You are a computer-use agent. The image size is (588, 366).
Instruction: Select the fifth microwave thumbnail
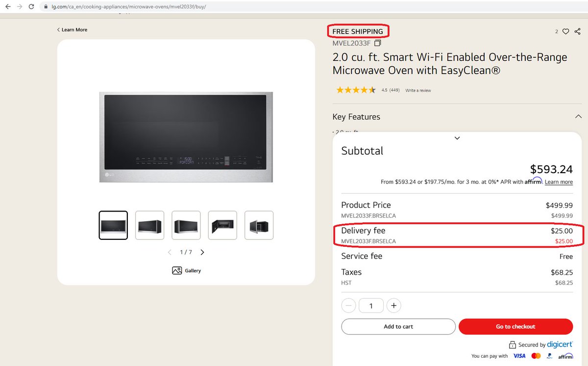tap(259, 225)
